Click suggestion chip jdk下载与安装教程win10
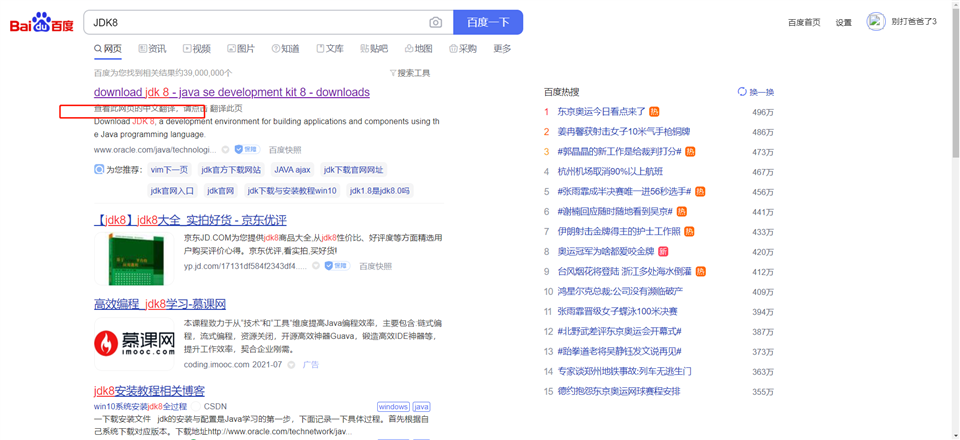The image size is (960, 440). click(x=292, y=191)
